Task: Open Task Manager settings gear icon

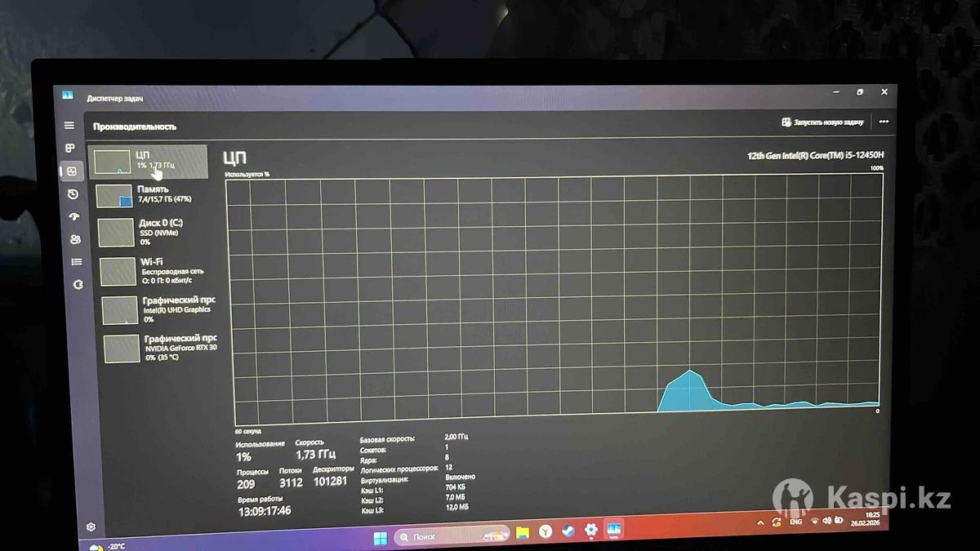Action: (x=91, y=527)
